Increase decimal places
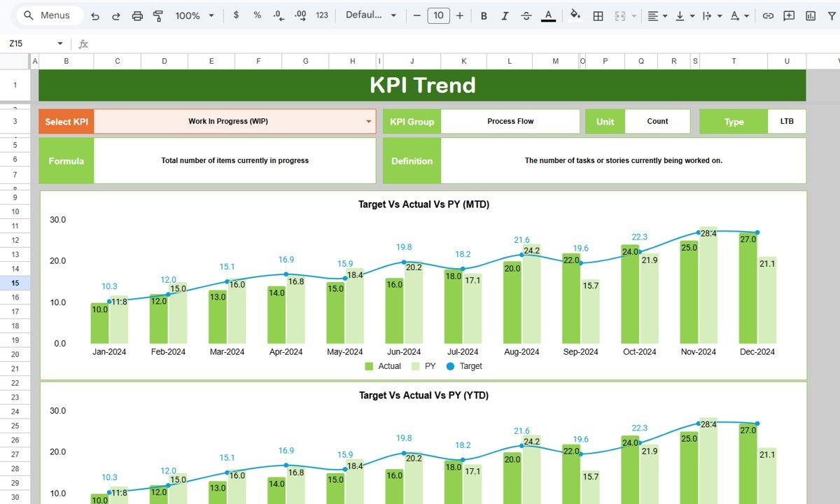 [300, 15]
